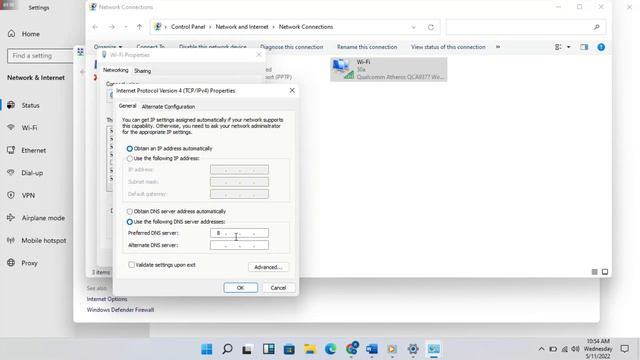Choose Obtain DNS server address automatically
The width and height of the screenshot is (640, 360).
click(176, 211)
